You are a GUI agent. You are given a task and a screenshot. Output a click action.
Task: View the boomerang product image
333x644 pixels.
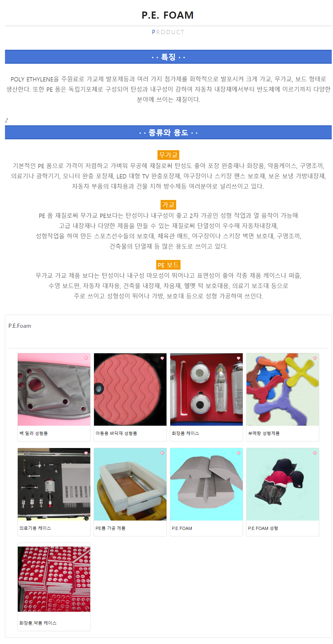click(283, 389)
